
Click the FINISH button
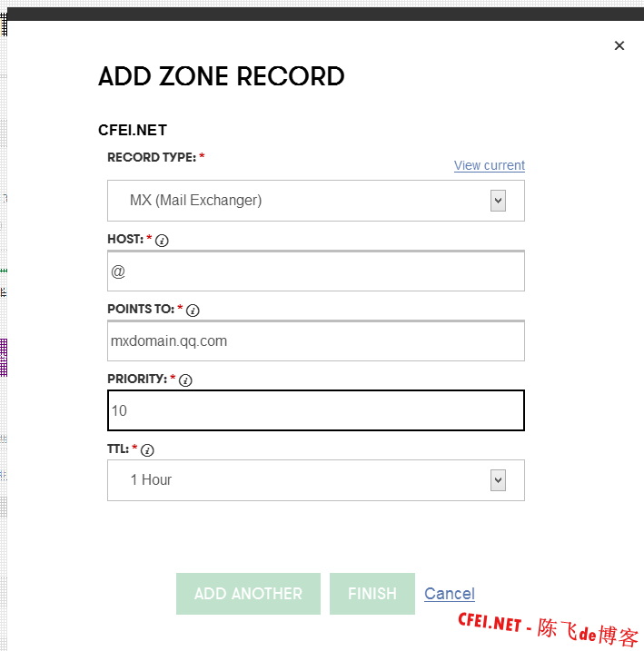(372, 594)
